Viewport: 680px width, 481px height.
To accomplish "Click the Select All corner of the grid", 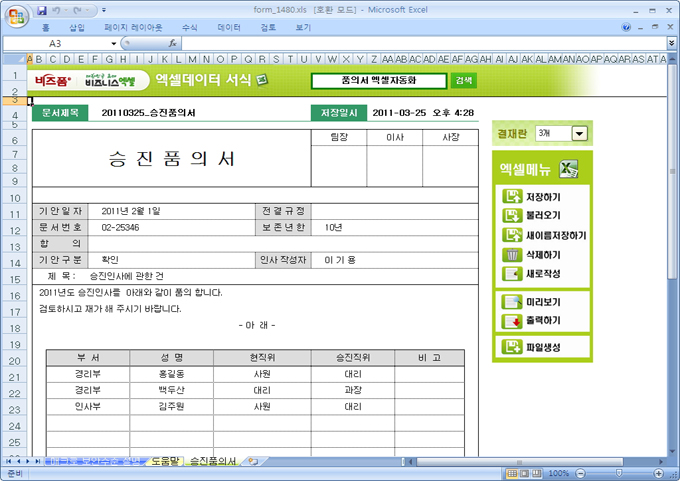I will pyautogui.click(x=14, y=59).
